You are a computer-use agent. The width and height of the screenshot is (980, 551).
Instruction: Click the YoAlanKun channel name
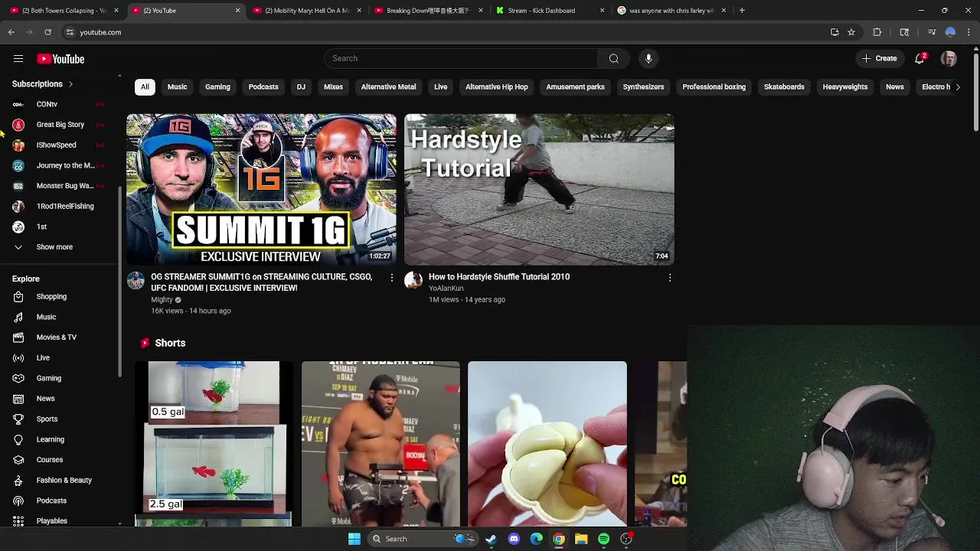coord(446,289)
